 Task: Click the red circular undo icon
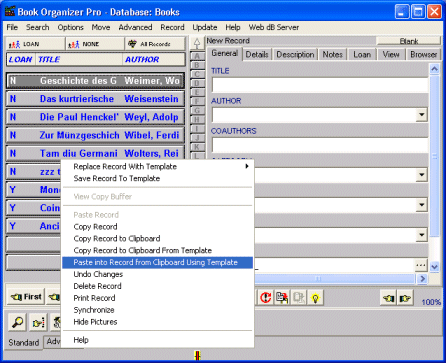pyautogui.click(x=266, y=297)
